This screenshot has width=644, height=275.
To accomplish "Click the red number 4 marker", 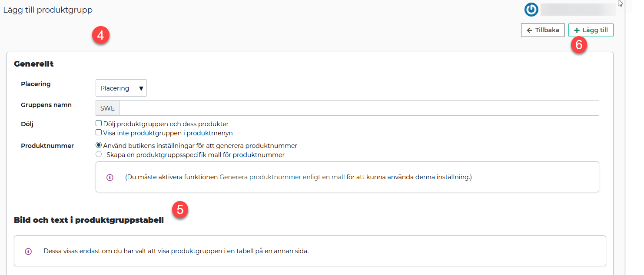I will tap(100, 35).
